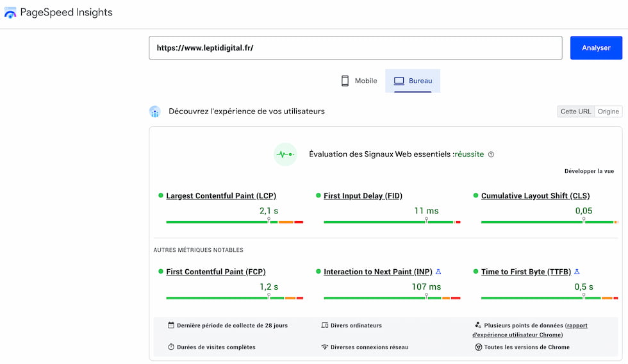Click the mobile phone icon
This screenshot has height=364, width=628.
(345, 81)
